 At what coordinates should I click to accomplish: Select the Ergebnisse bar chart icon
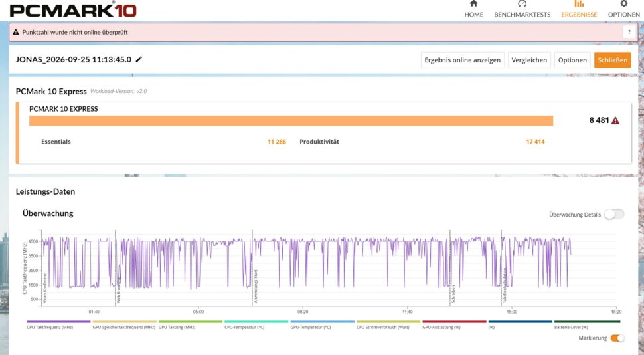click(x=579, y=4)
